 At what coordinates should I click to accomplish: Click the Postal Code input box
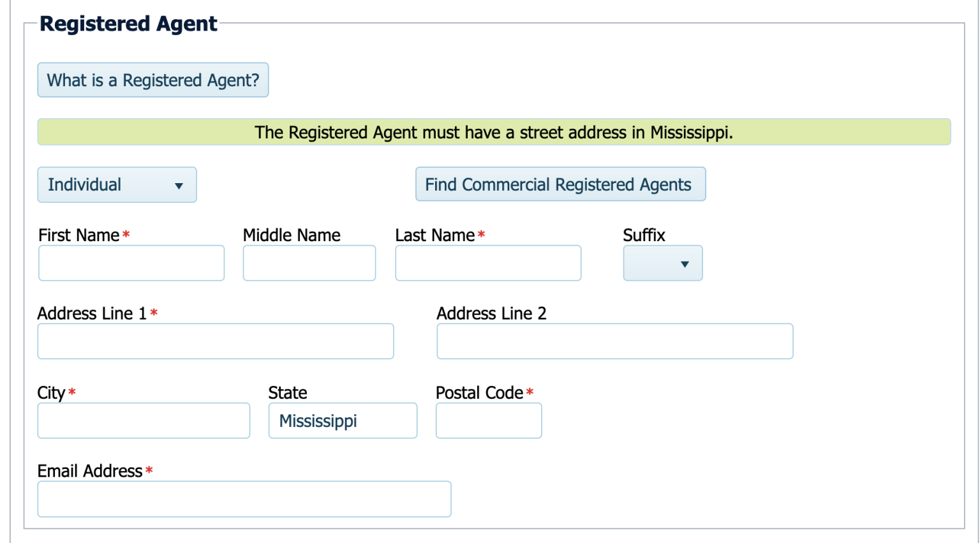coord(488,420)
